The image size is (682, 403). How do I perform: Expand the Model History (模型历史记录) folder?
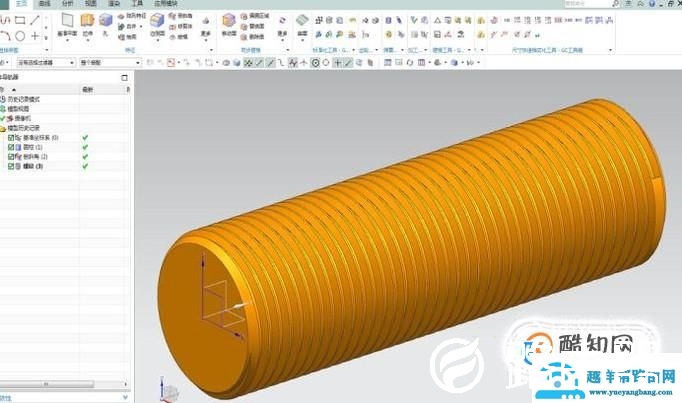(4, 128)
